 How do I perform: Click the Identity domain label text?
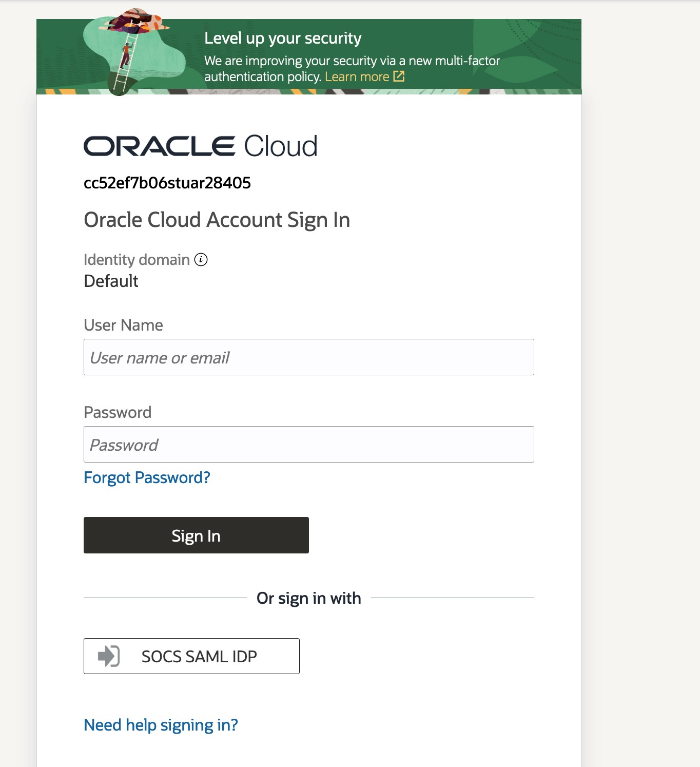(x=137, y=260)
